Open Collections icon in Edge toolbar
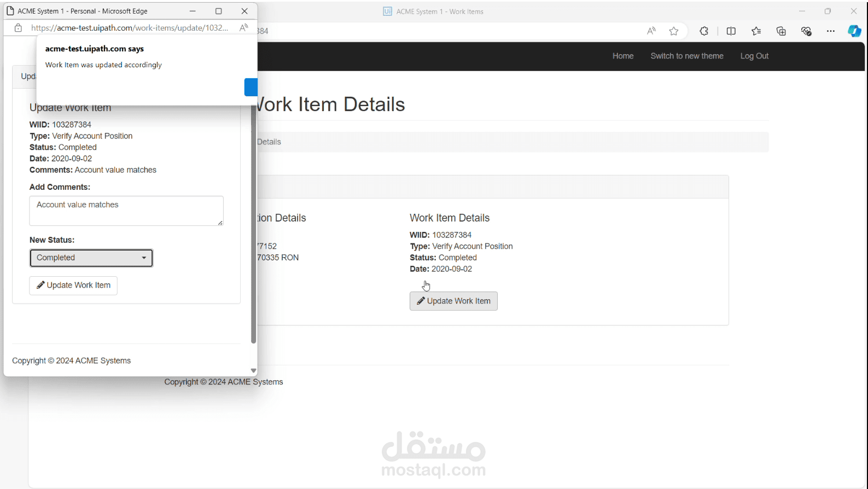Viewport: 868px width, 489px height. pyautogui.click(x=782, y=31)
